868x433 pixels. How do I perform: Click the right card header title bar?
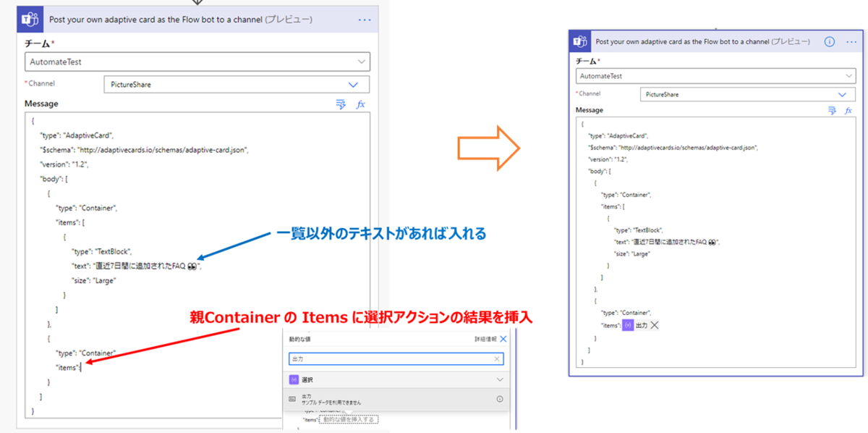(x=715, y=42)
